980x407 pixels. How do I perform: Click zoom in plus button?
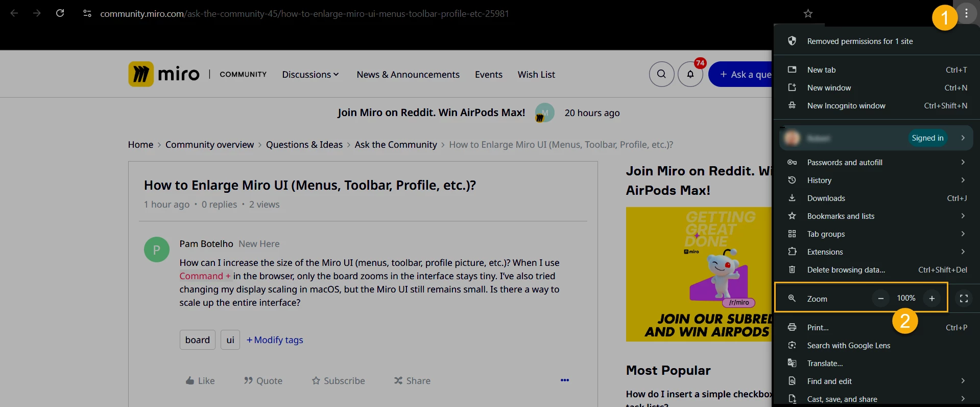tap(931, 298)
